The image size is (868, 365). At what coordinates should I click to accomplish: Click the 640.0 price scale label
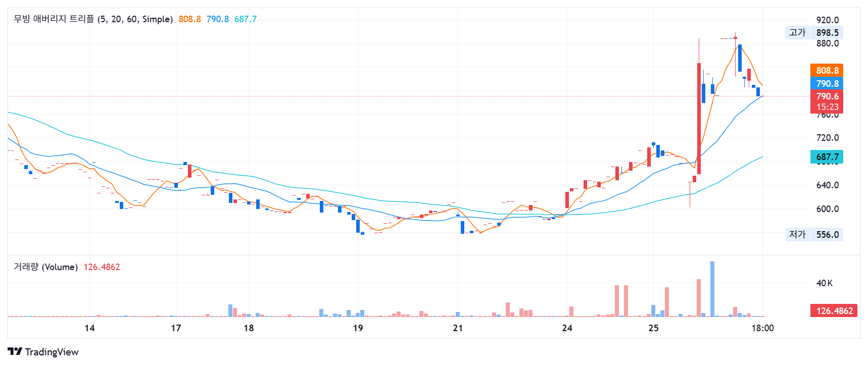828,185
